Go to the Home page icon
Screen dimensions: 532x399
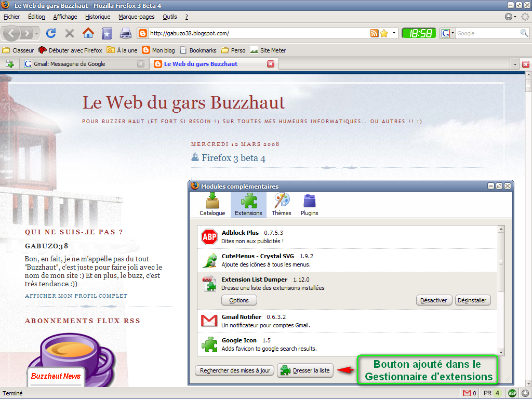88,33
